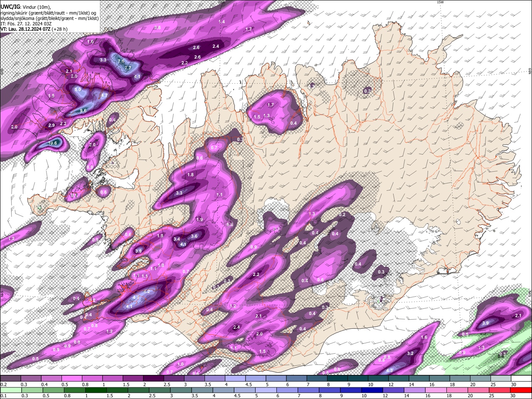This screenshot has height=399, width=532.
Task: Select the 5.0 value in the Westfjords
Action: (x=78, y=89)
